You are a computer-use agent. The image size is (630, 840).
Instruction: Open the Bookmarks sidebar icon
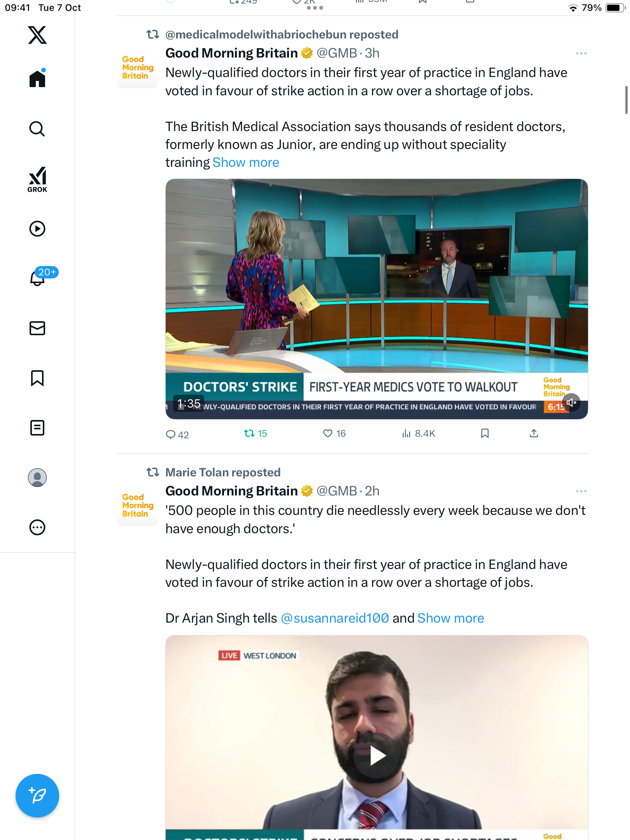(37, 378)
